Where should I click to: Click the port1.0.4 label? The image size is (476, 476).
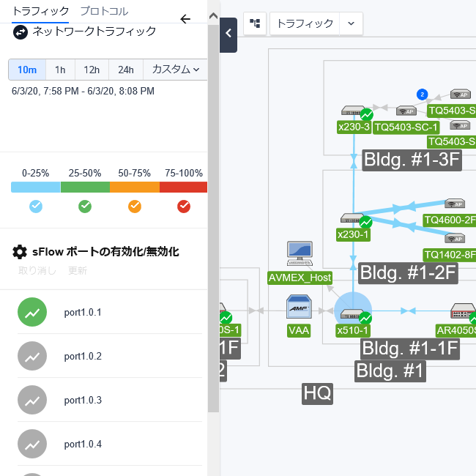coord(83,444)
